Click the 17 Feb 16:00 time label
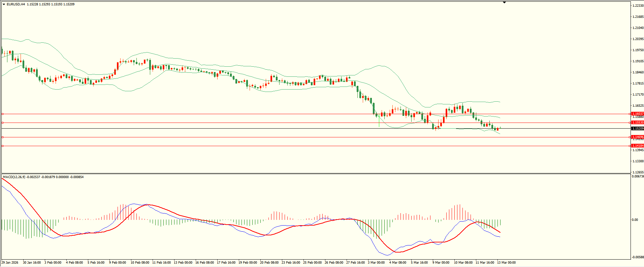Screen dimensions: 644x267 (x=226, y=263)
